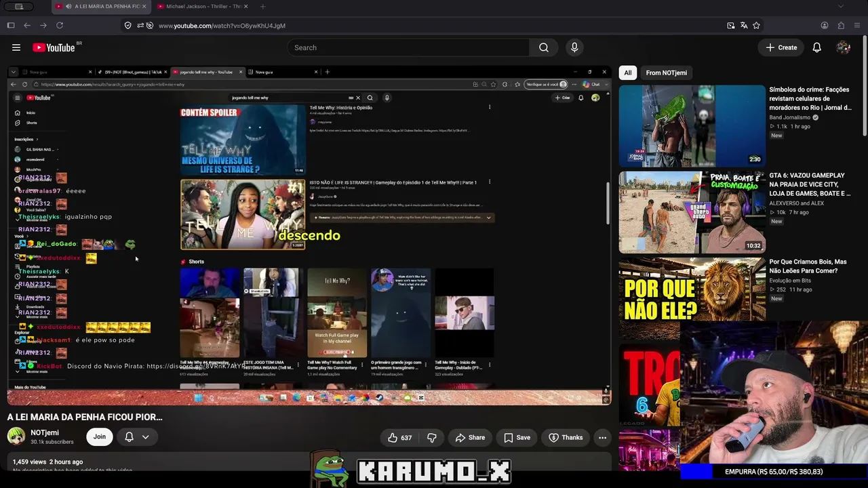868x488 pixels.
Task: Close the Michael Jackson - Thriller tab
Action: (x=245, y=7)
